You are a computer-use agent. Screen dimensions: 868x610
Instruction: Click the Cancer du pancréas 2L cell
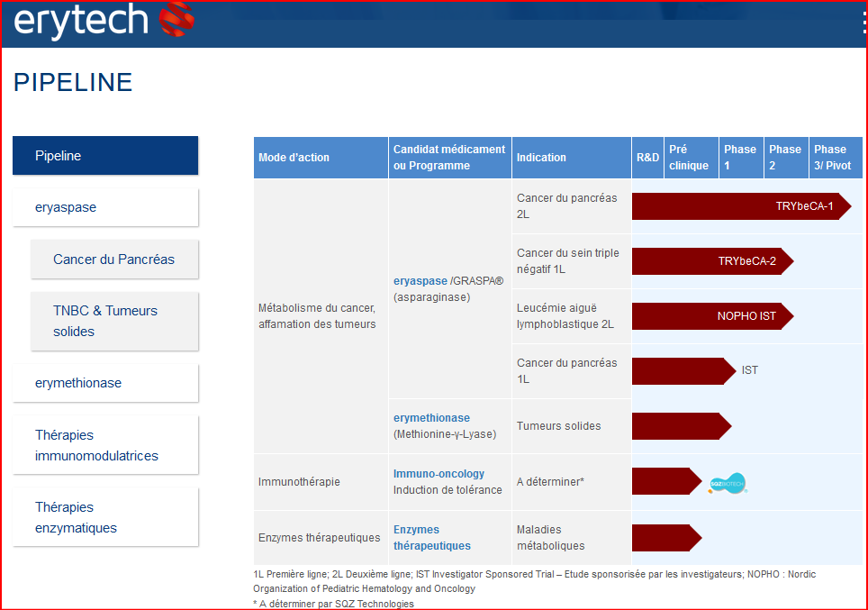click(x=572, y=206)
